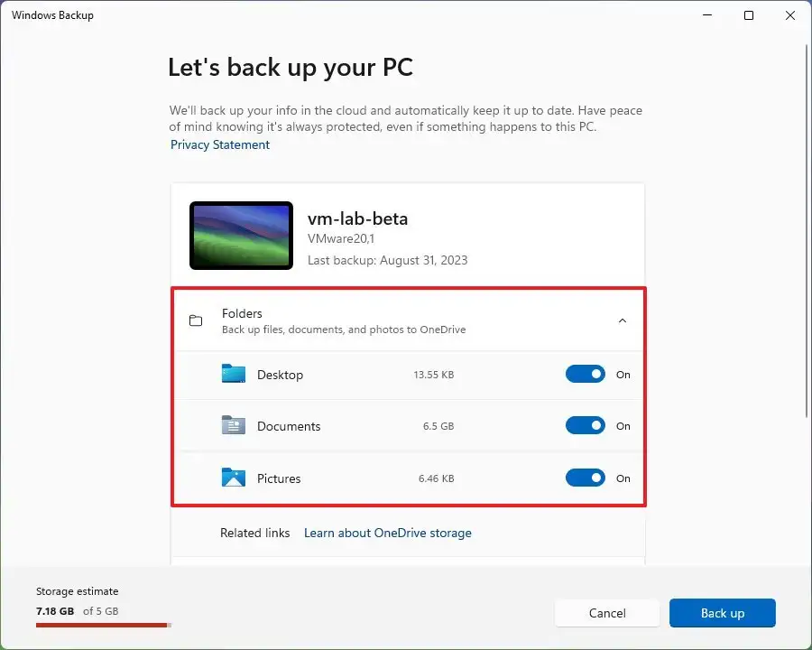The width and height of the screenshot is (812, 650).
Task: Click the Windows Backup title bar label
Action: [x=51, y=14]
